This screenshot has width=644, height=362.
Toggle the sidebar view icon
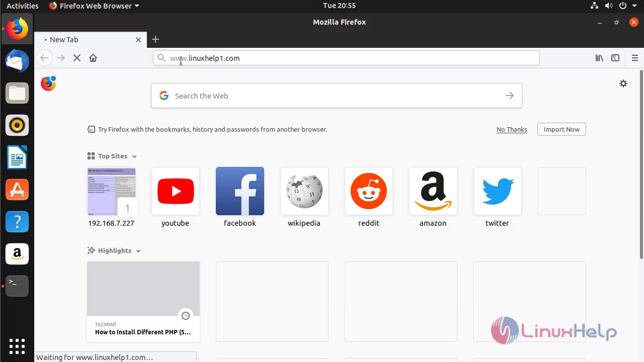pyautogui.click(x=615, y=58)
